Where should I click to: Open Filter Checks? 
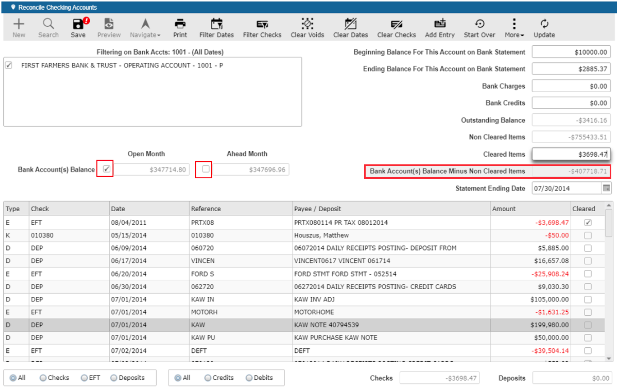[262, 28]
